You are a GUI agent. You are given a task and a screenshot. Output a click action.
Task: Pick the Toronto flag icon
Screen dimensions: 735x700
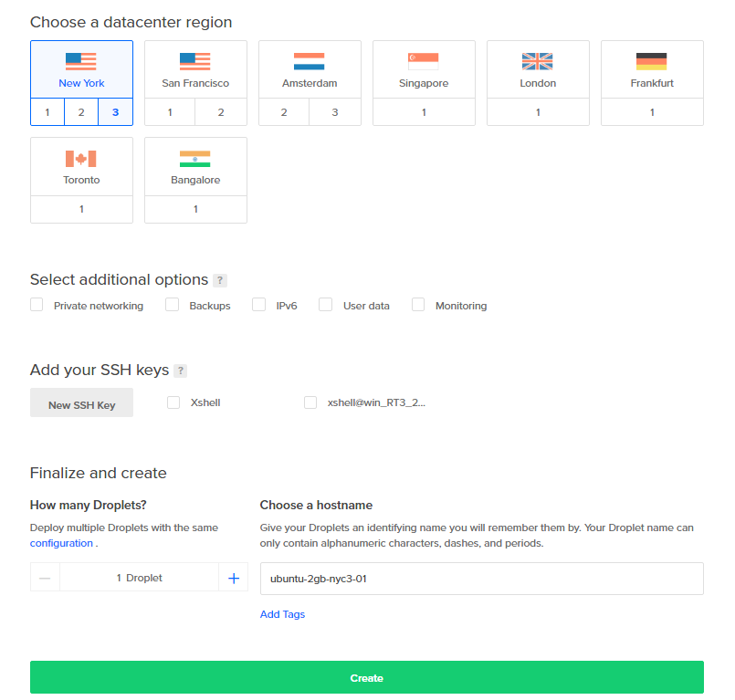tap(81, 159)
